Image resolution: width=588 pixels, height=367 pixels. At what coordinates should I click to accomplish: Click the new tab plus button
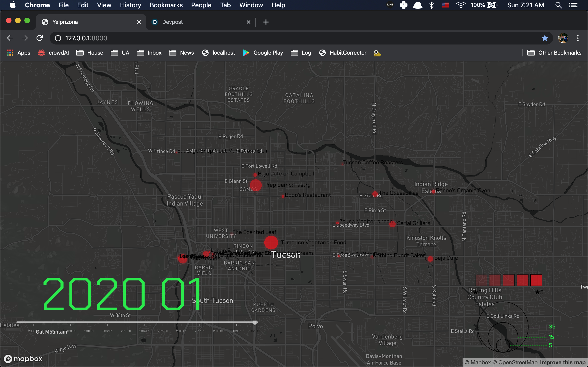[266, 22]
